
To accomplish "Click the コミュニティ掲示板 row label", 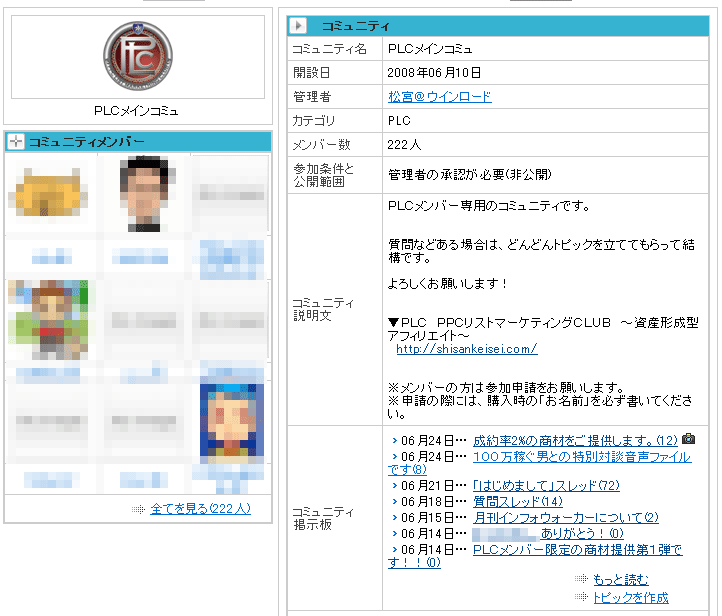I will (323, 518).
